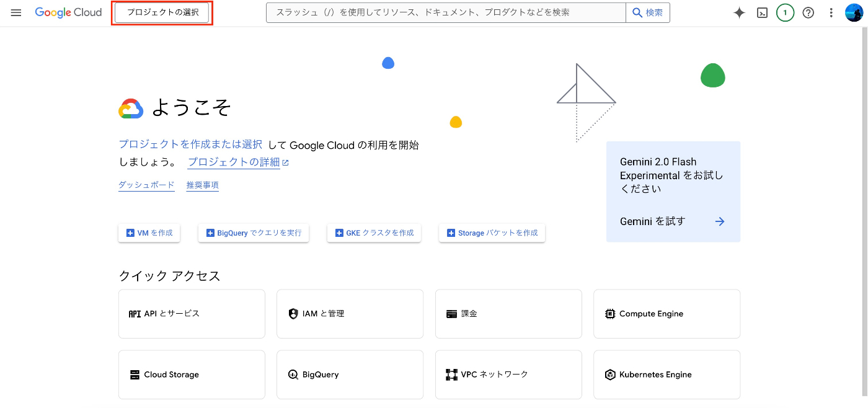Switch to the ダッシュボード tab
This screenshot has height=408, width=868.
point(146,185)
